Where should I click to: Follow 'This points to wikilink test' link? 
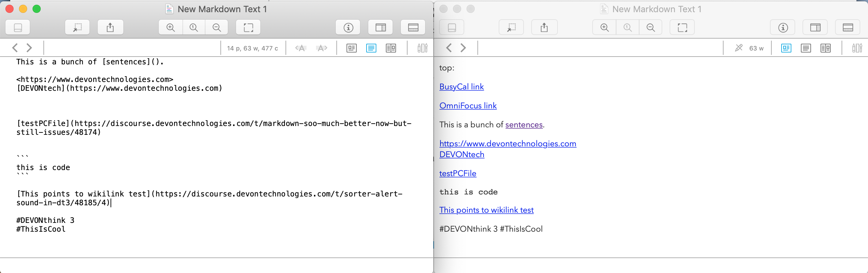click(487, 210)
